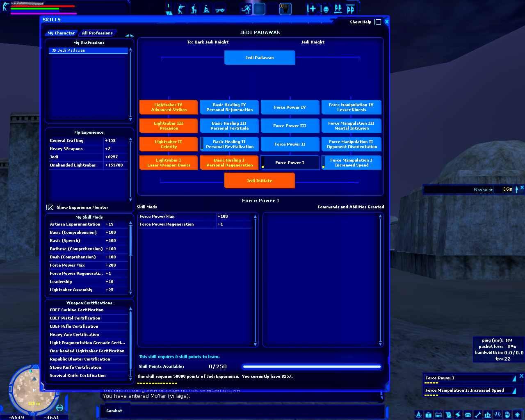Expand Force Manipulation I: Increased Speed monitor entry

coord(514,390)
